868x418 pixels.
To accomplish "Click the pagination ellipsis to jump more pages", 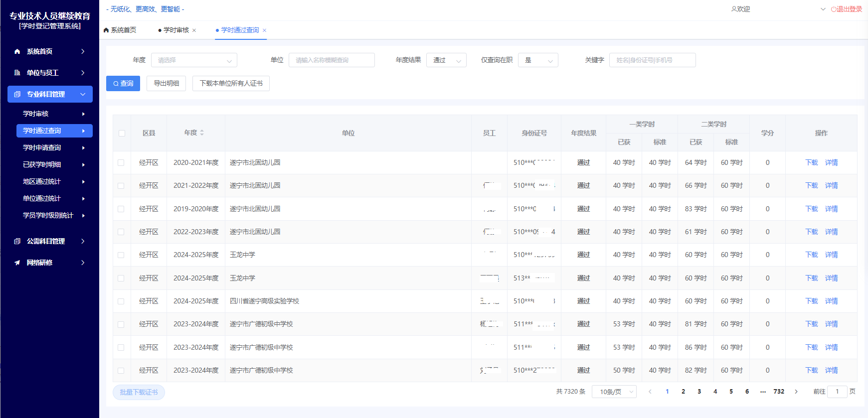I will pyautogui.click(x=763, y=392).
